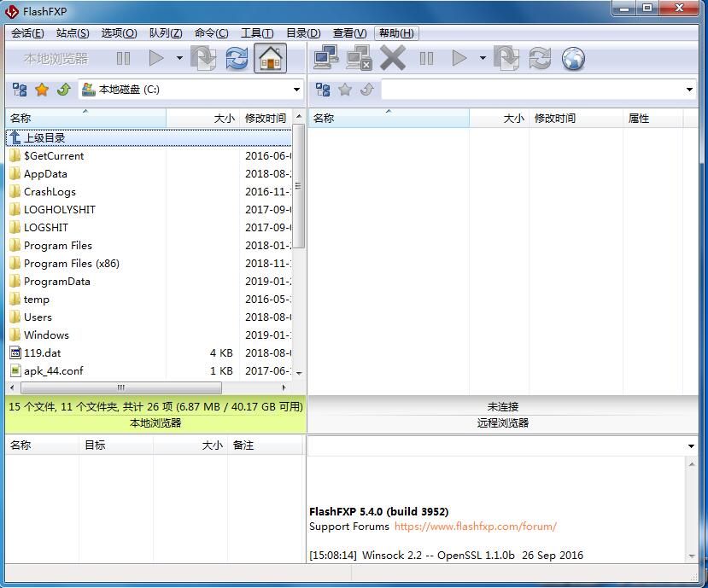Sort remote list by 属性 column
708x588 pixels.
pos(652,119)
